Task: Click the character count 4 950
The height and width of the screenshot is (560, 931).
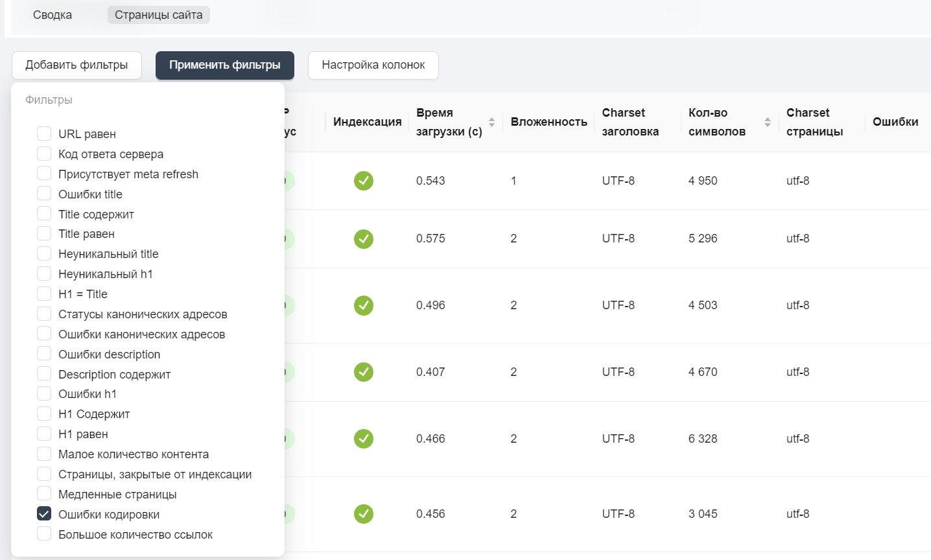Action: point(703,181)
